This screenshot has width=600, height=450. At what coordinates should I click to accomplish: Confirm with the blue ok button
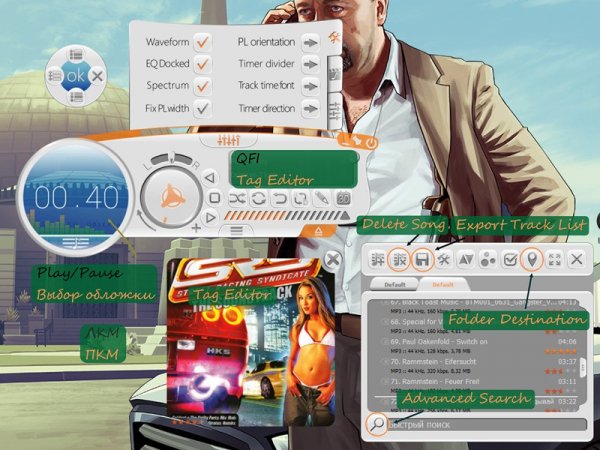(x=75, y=76)
